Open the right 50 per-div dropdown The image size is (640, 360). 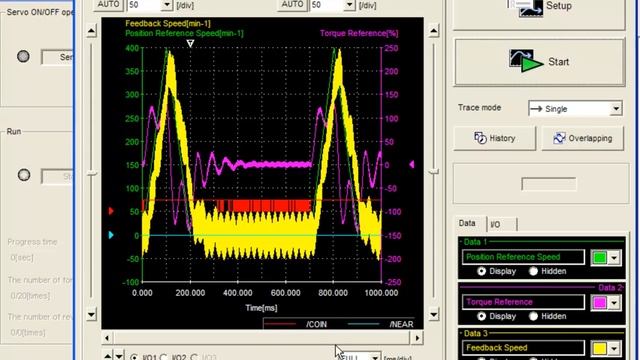(349, 5)
